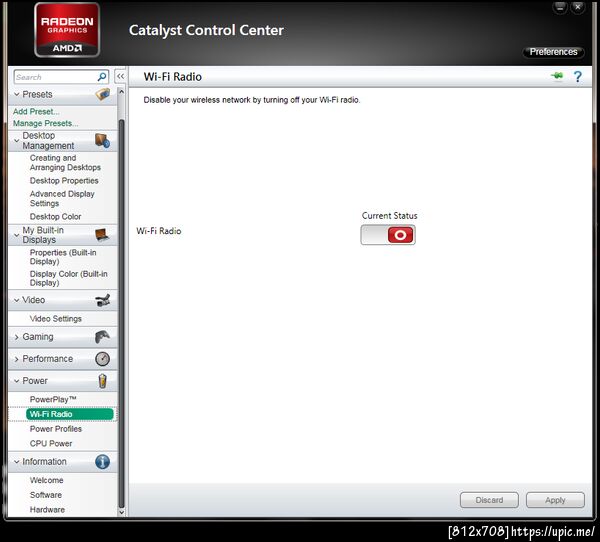Click the Gaming controller icon

[x=102, y=337]
